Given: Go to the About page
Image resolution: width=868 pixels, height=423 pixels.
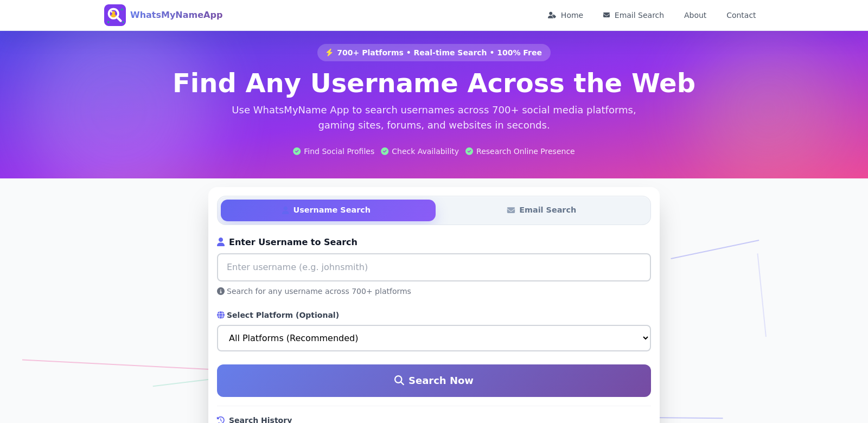Looking at the screenshot, I should point(695,15).
